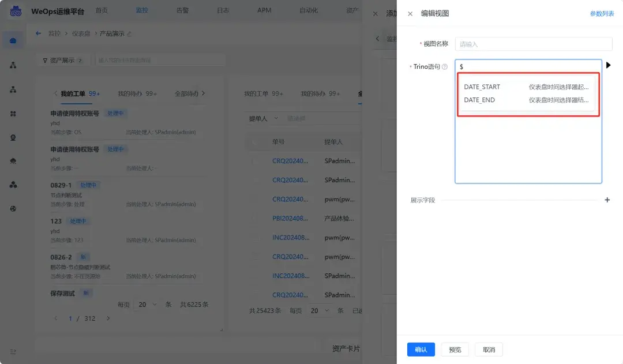Image resolution: width=623 pixels, height=364 pixels.
Task: Click 监控 in the breadcrumb
Action: click(54, 33)
